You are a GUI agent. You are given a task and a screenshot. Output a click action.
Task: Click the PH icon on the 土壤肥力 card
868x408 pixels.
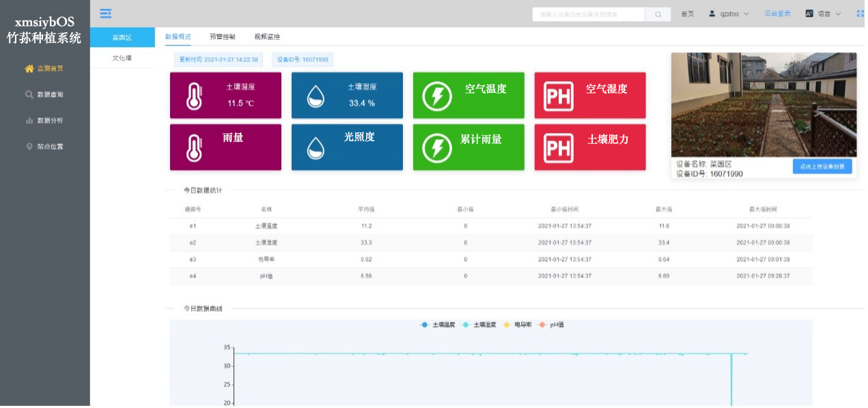click(558, 147)
